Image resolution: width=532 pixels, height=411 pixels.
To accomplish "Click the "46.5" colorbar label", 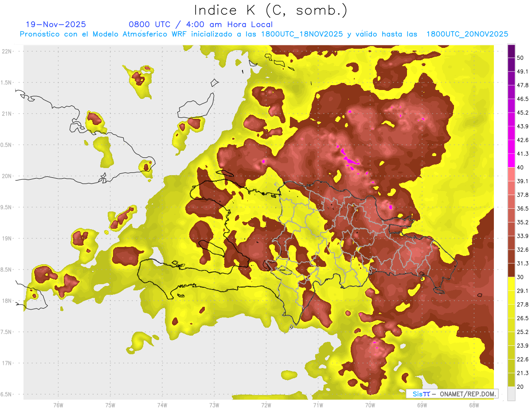I will [523, 99].
